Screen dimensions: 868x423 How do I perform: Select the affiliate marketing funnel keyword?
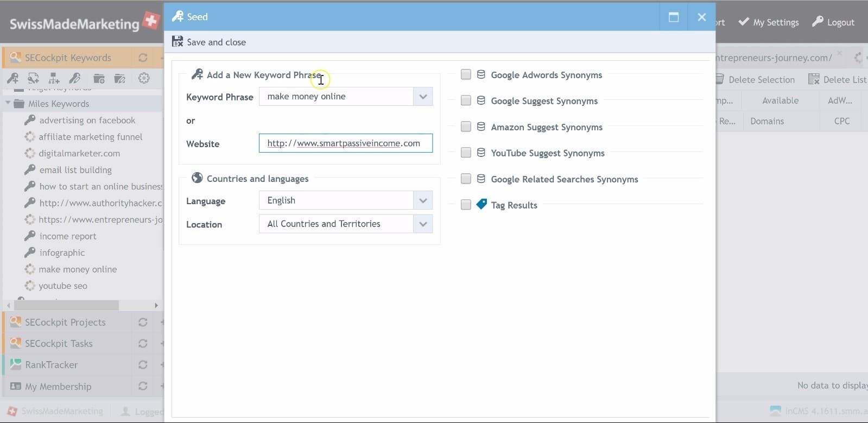pyautogui.click(x=90, y=137)
